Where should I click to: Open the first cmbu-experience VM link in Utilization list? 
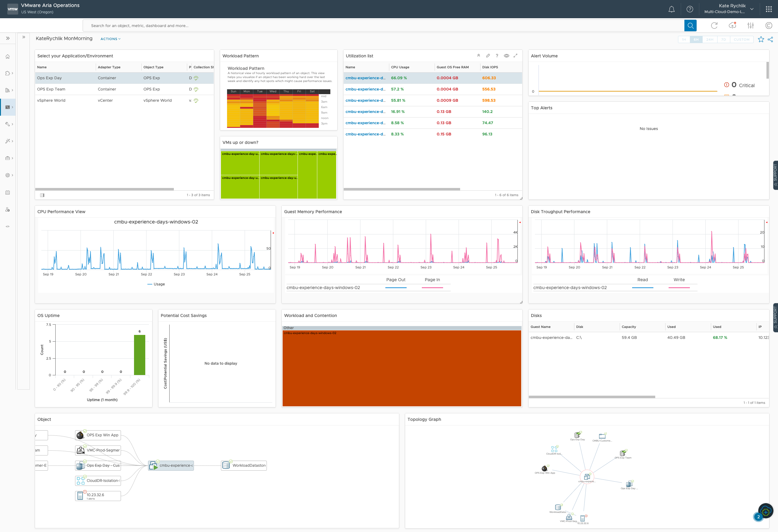(x=365, y=78)
